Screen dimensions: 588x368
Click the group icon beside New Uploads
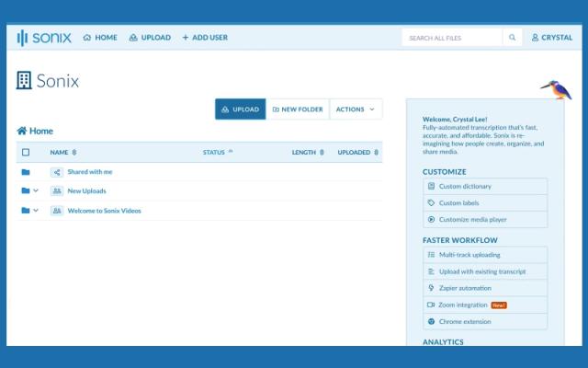[x=57, y=191]
